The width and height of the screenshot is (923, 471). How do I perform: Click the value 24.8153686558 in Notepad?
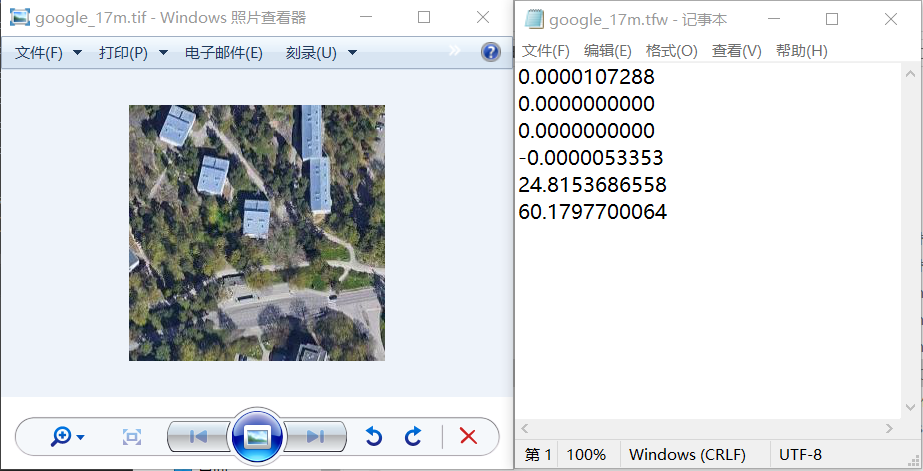click(x=592, y=185)
